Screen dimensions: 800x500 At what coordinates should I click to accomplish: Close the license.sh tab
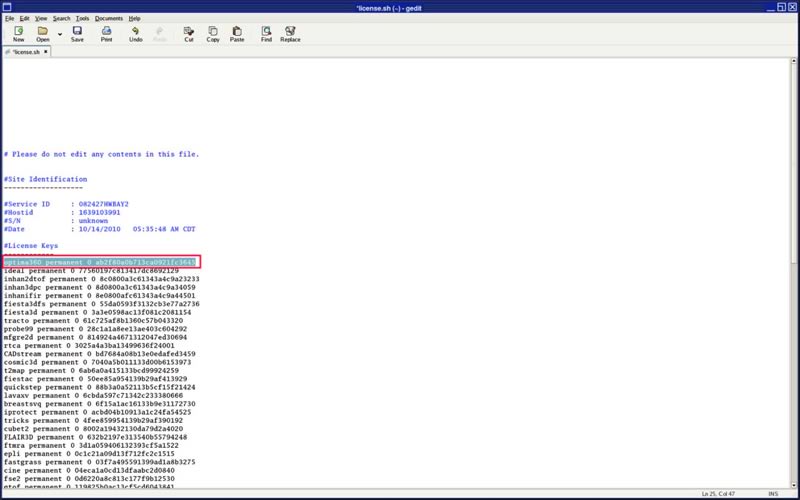[46, 51]
